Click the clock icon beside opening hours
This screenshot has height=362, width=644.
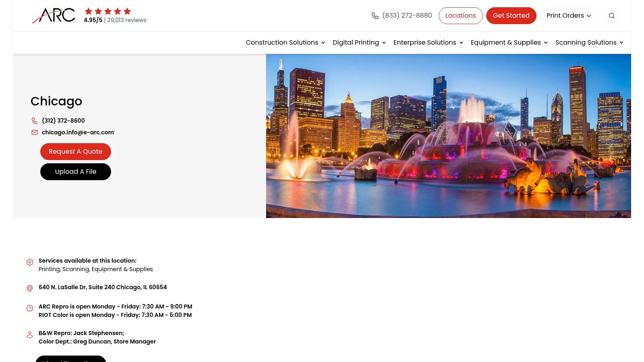point(30,308)
